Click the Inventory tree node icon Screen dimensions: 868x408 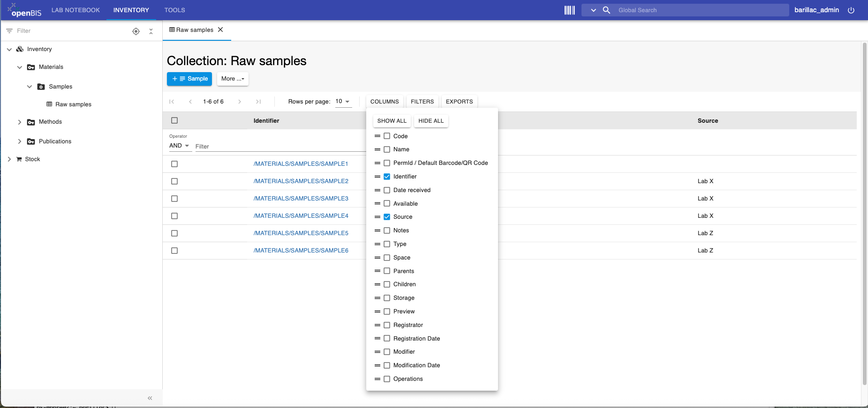point(20,49)
